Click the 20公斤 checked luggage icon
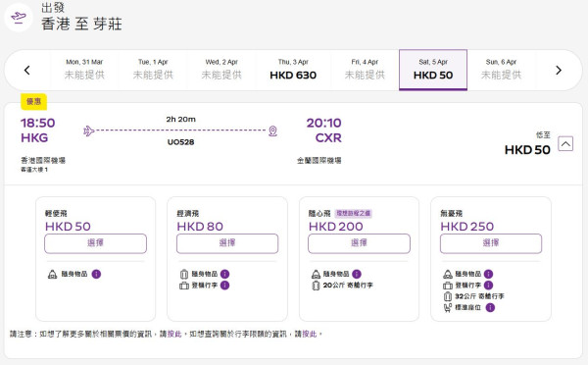 click(316, 286)
